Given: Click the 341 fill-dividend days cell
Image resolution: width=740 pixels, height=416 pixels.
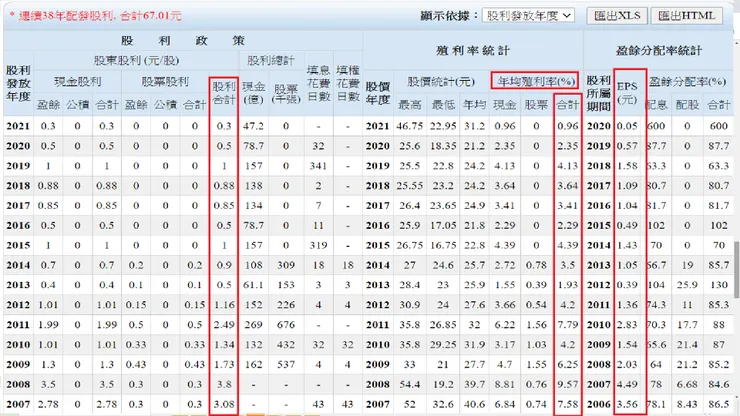Looking at the screenshot, I should point(318,166).
